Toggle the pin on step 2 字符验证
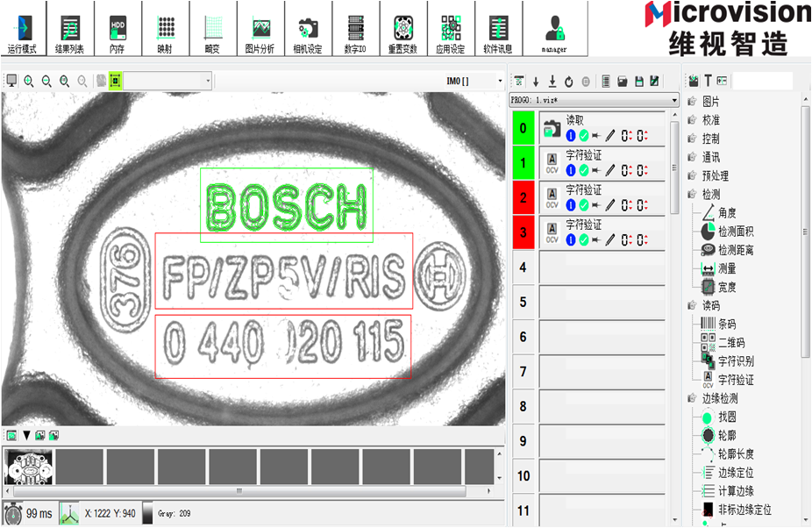 tap(596, 205)
